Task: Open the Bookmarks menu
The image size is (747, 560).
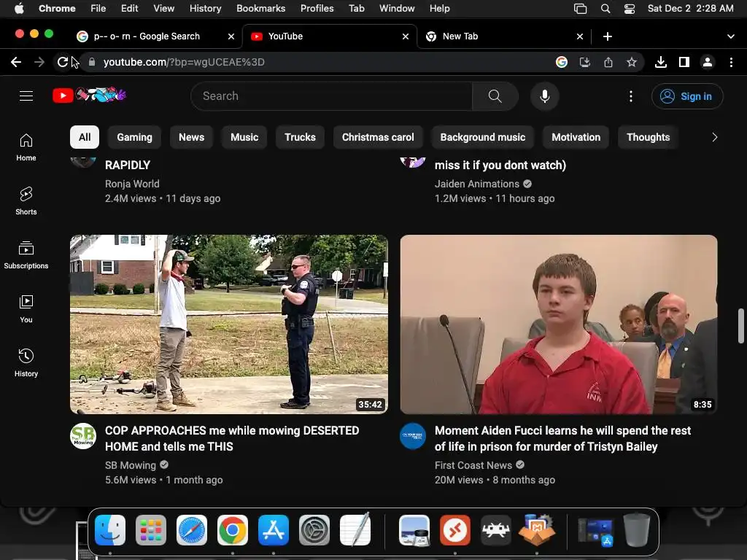Action: pyautogui.click(x=260, y=9)
